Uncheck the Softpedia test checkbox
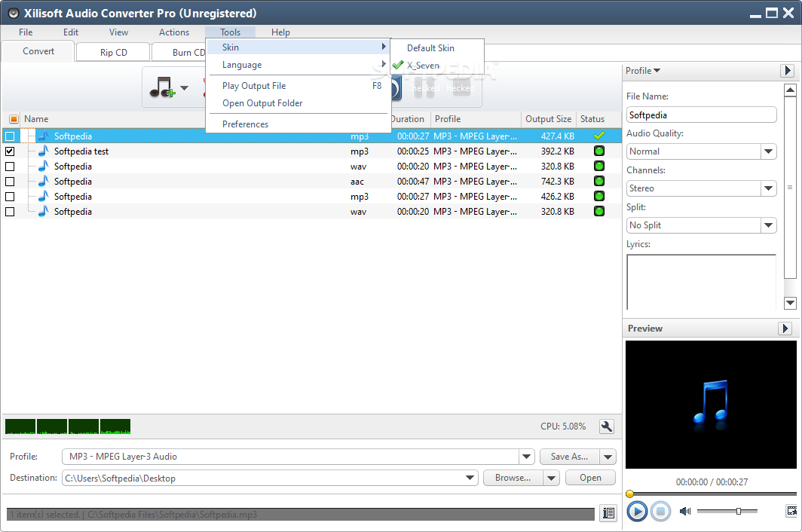Viewport: 802px width, 532px height. tap(10, 151)
